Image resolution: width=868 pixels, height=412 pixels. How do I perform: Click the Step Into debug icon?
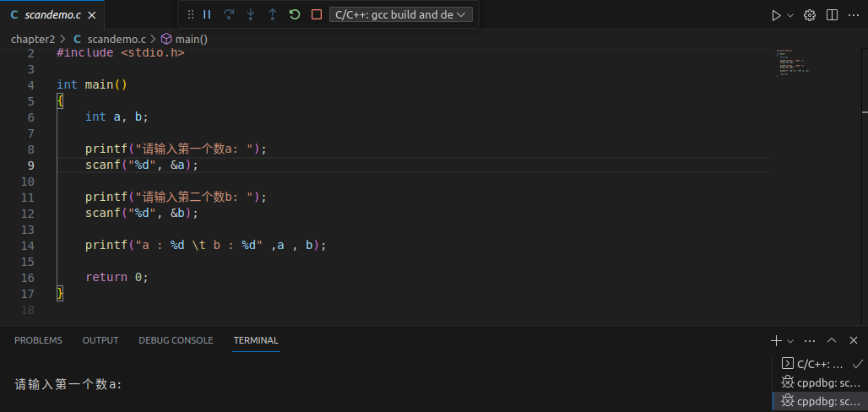pyautogui.click(x=250, y=14)
